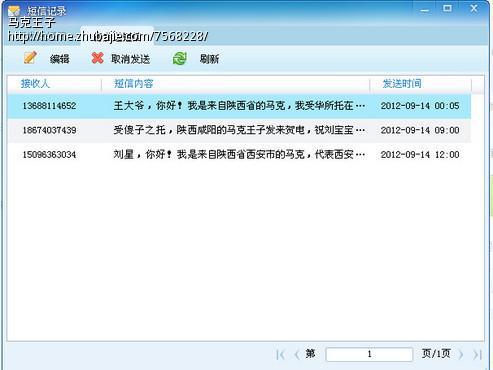Select the row for 18674037439
The width and height of the screenshot is (493, 370).
pyautogui.click(x=239, y=130)
